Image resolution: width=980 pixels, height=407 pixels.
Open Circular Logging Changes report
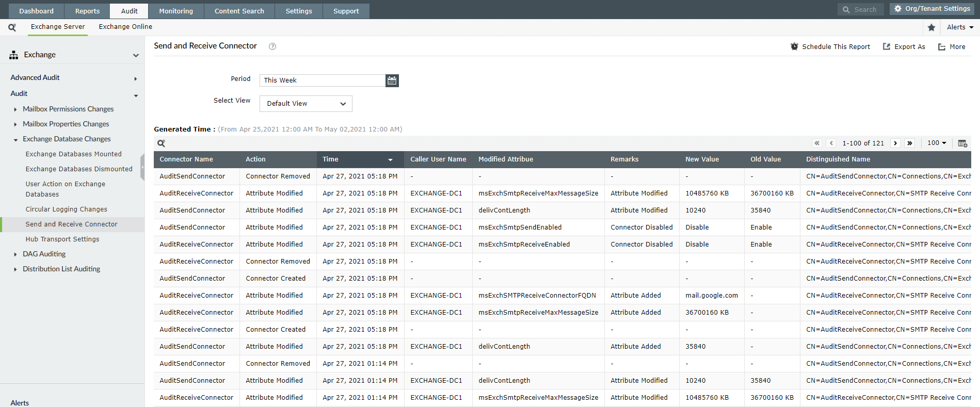tap(67, 209)
